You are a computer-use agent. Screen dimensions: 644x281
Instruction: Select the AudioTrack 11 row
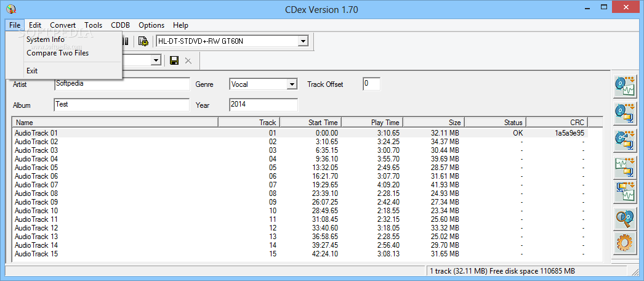[x=300, y=219]
